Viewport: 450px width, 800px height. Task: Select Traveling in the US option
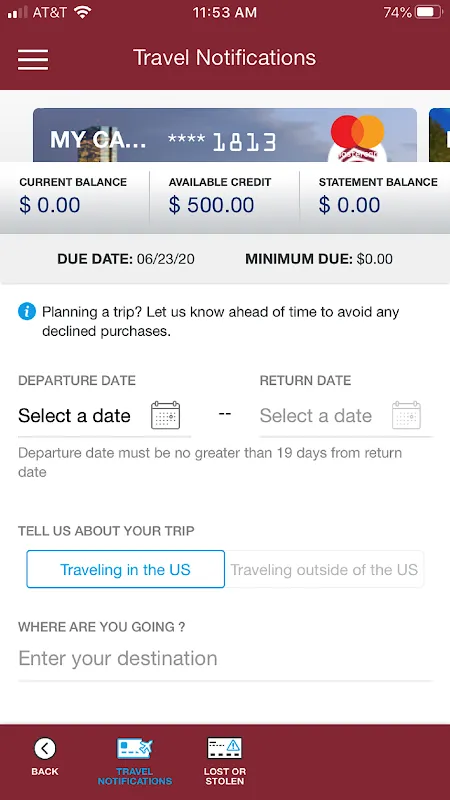(x=126, y=569)
